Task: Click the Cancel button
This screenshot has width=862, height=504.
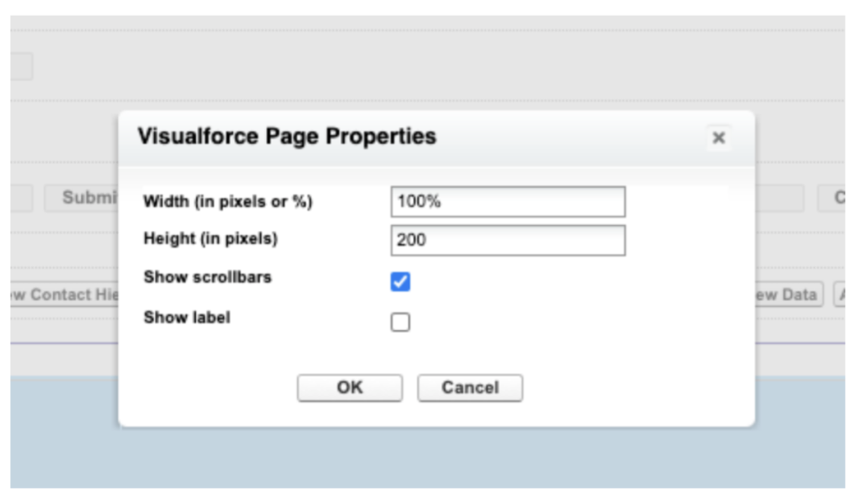Action: point(470,387)
